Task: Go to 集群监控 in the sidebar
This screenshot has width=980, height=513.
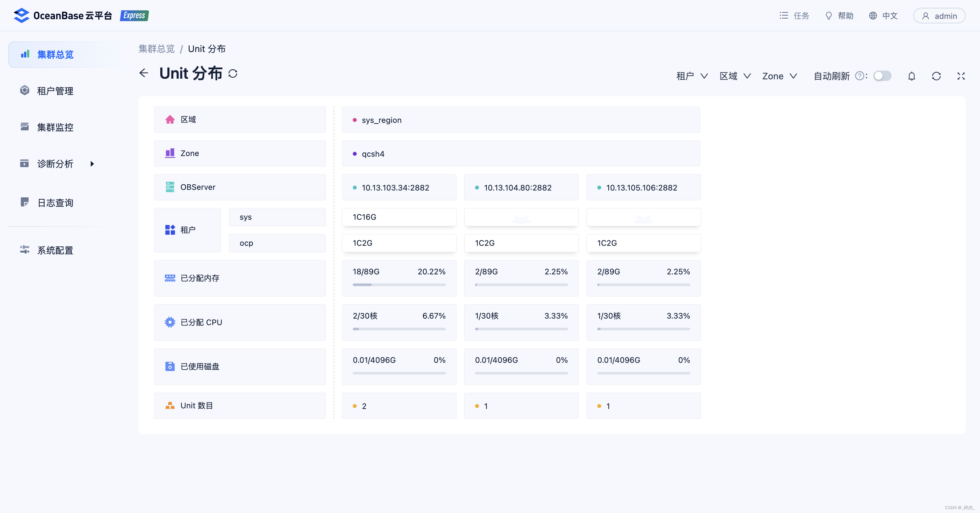Action: (55, 127)
